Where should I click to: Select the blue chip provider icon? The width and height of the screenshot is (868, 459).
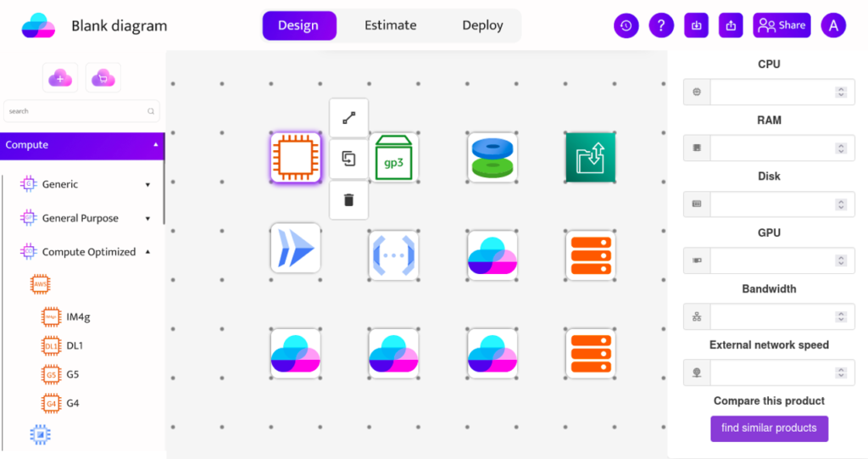click(41, 434)
